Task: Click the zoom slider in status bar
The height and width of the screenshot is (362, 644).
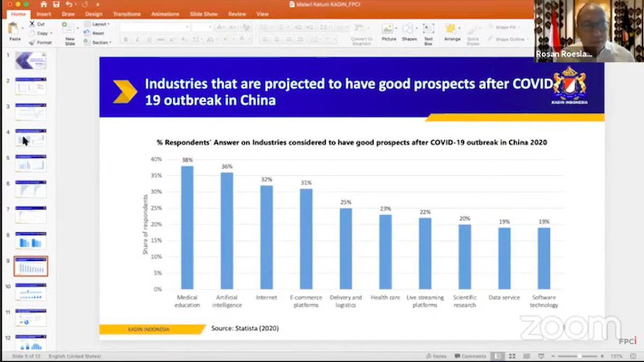Action: pyautogui.click(x=580, y=356)
